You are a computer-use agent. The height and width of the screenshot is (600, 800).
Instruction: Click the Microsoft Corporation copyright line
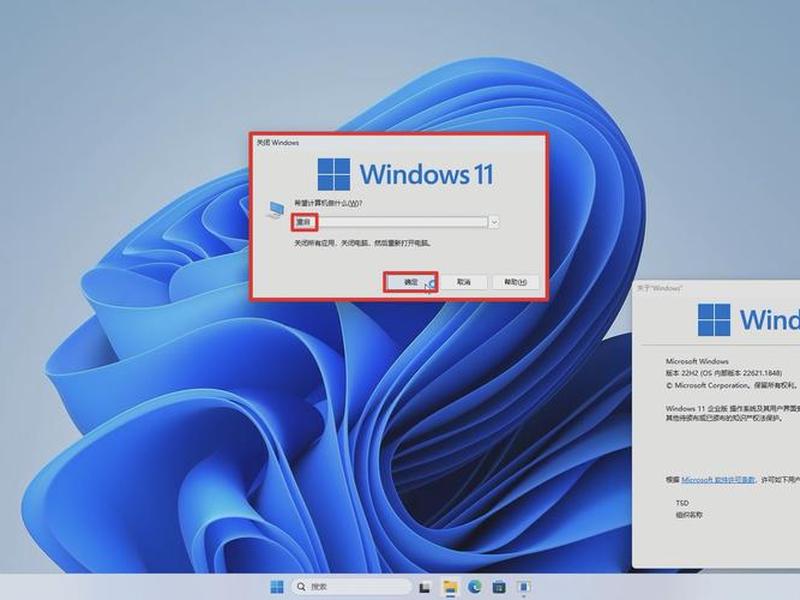point(731,386)
